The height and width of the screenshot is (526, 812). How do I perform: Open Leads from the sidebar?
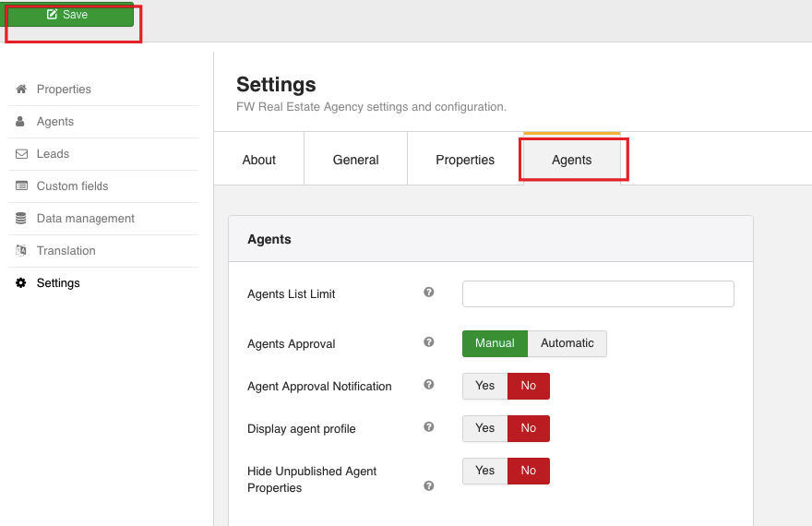53,154
